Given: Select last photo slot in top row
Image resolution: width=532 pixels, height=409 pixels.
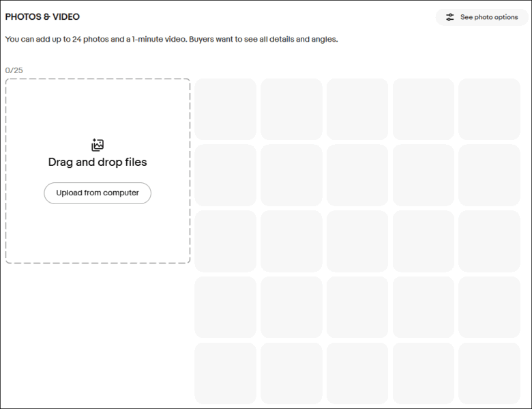Looking at the screenshot, I should (489, 109).
